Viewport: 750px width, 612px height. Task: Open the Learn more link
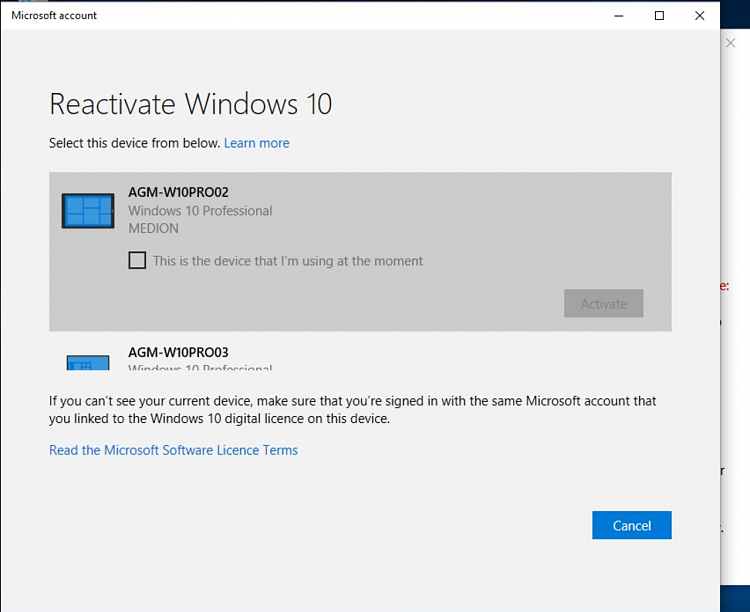tap(256, 143)
